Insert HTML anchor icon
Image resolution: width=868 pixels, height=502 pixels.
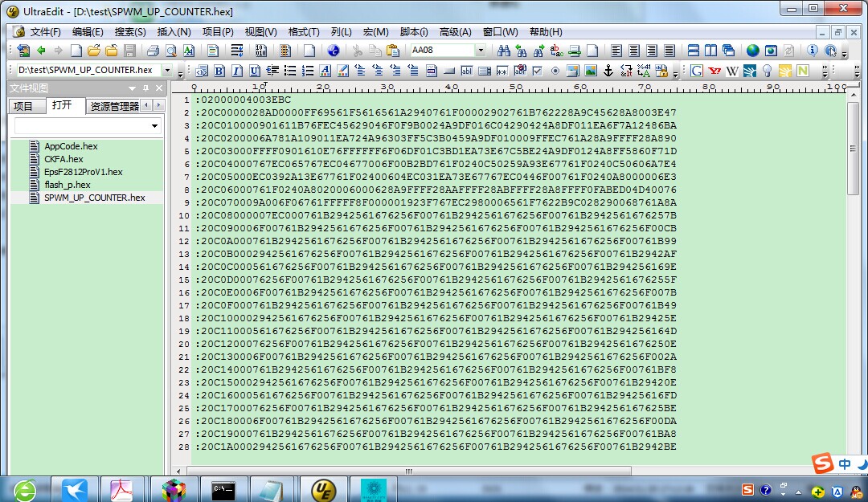click(x=608, y=71)
